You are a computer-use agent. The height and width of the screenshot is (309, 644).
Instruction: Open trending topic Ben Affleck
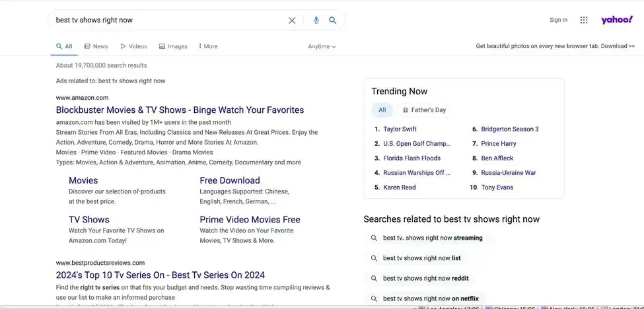pos(497,158)
